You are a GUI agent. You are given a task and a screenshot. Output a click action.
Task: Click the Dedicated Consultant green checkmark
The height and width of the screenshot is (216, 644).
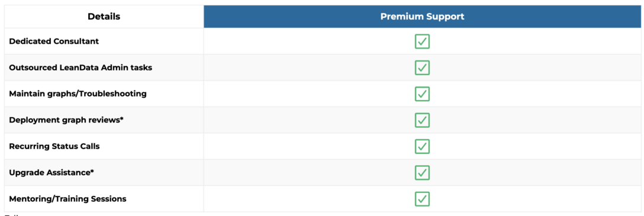(x=422, y=41)
